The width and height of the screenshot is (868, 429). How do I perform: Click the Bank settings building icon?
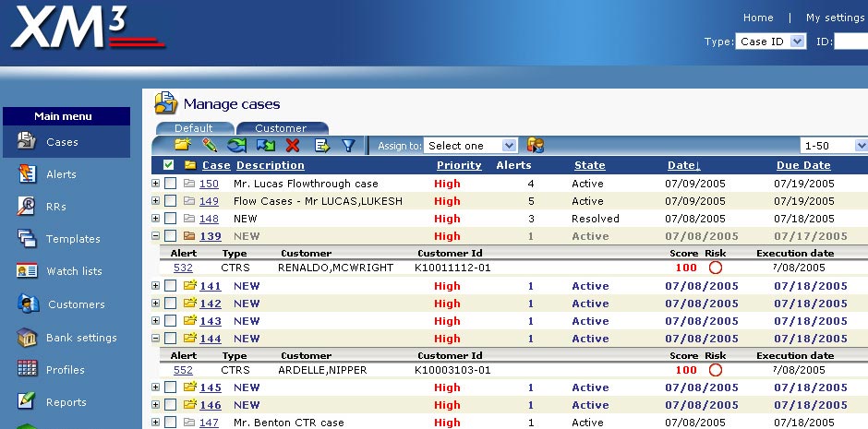click(x=27, y=338)
